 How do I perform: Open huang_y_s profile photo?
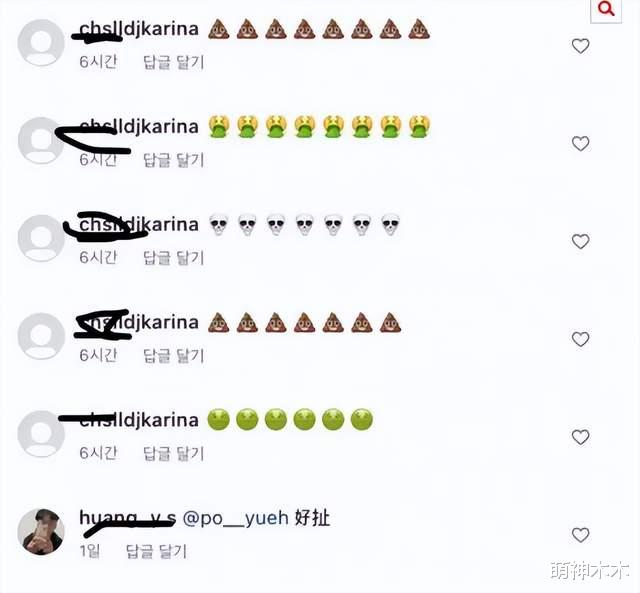(x=41, y=531)
